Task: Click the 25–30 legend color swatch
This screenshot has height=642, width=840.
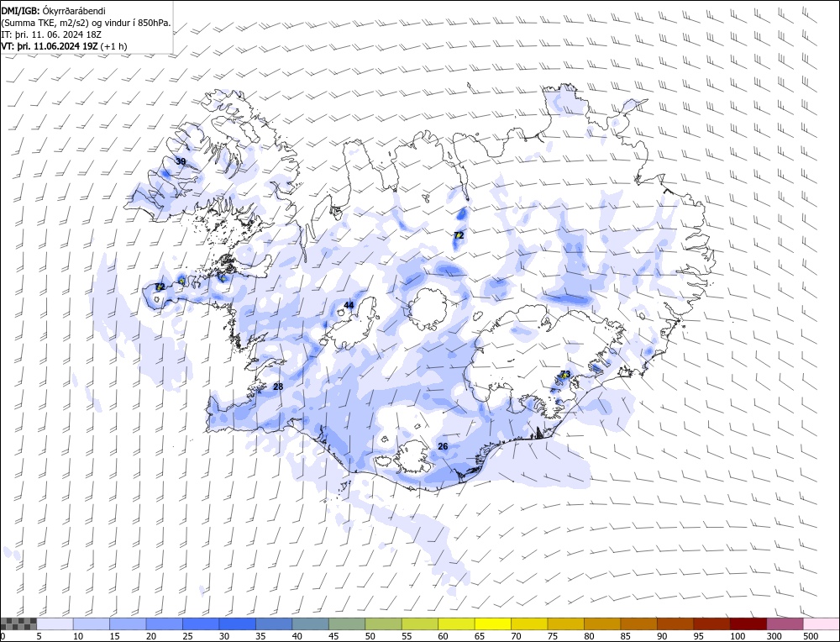Action: [201, 624]
